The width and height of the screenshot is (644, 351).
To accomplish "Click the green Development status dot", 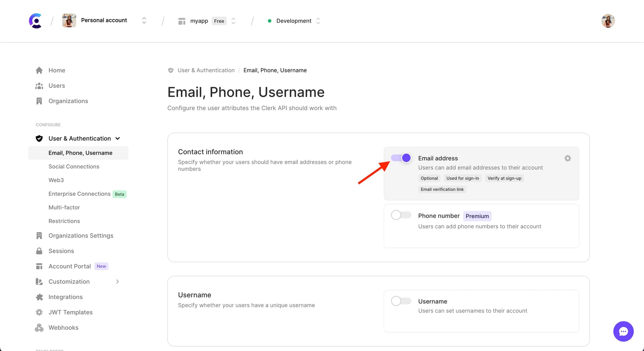I will (x=269, y=21).
